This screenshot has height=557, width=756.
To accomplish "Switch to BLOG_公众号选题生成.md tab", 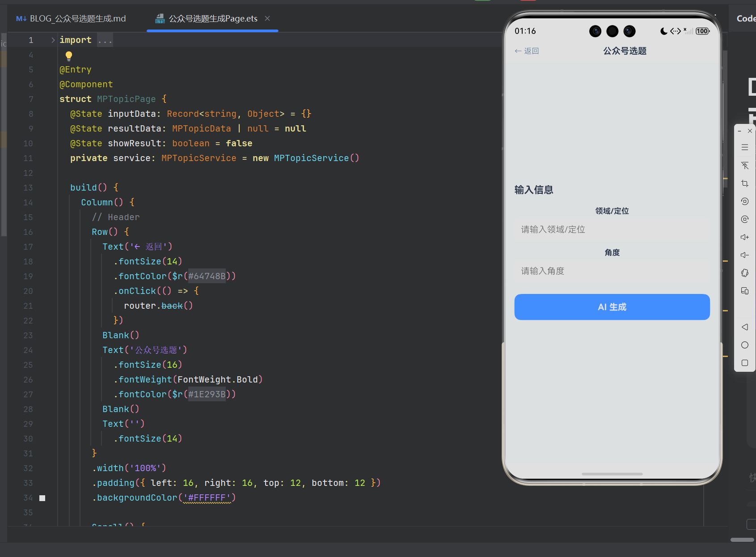I will tap(71, 18).
